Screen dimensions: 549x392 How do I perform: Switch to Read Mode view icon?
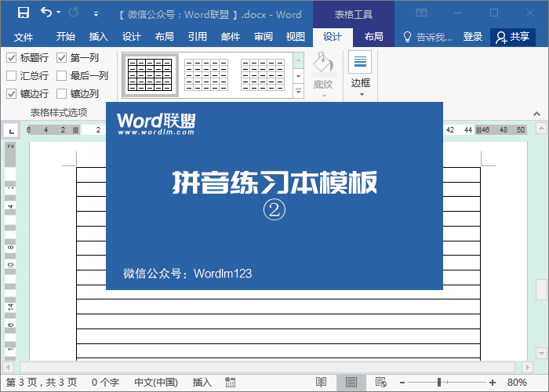pos(321,383)
